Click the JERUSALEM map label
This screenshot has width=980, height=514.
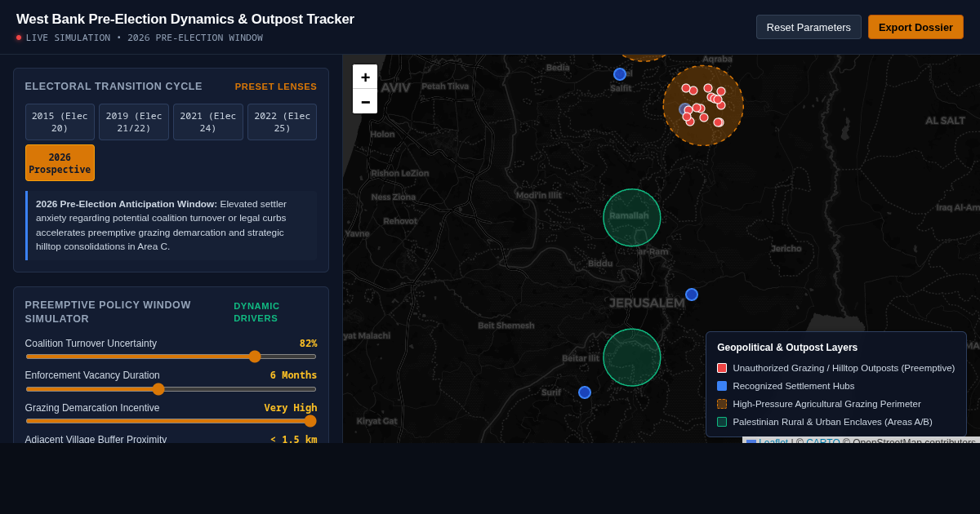pyautogui.click(x=647, y=304)
